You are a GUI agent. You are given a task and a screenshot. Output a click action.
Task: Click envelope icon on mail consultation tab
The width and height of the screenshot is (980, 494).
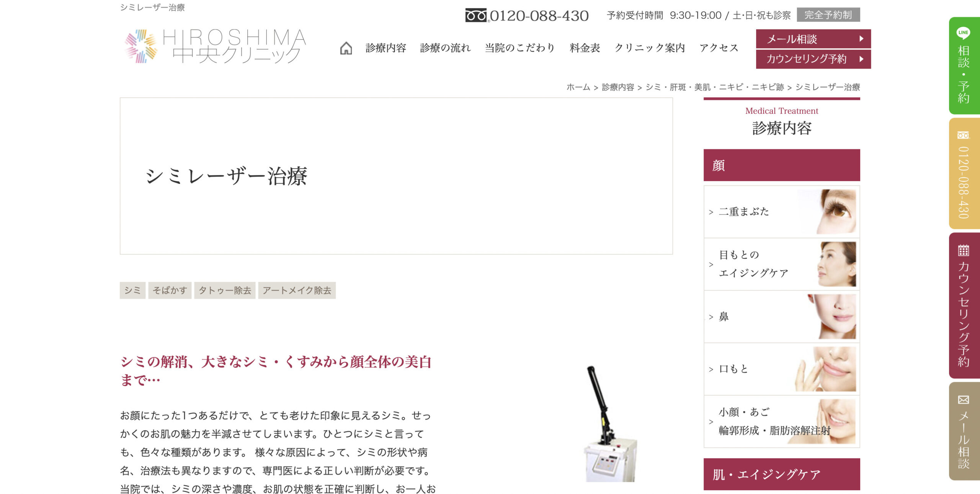pos(963,400)
